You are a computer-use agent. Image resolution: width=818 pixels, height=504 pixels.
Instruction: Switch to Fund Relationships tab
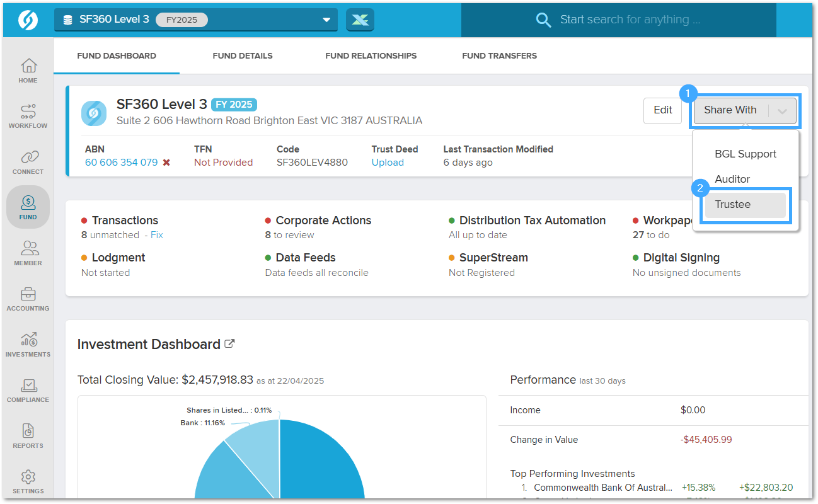coord(371,56)
